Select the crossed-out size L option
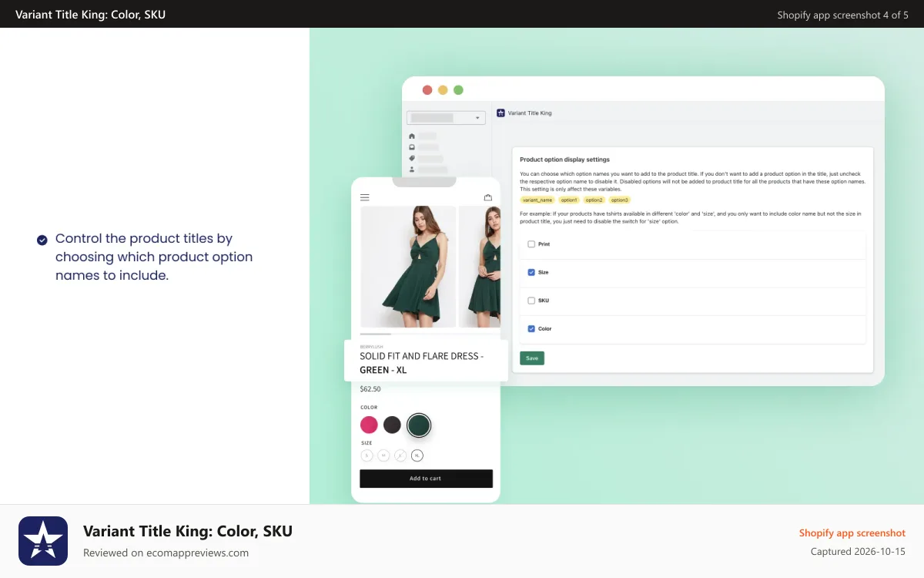The width and height of the screenshot is (924, 578). (x=400, y=455)
